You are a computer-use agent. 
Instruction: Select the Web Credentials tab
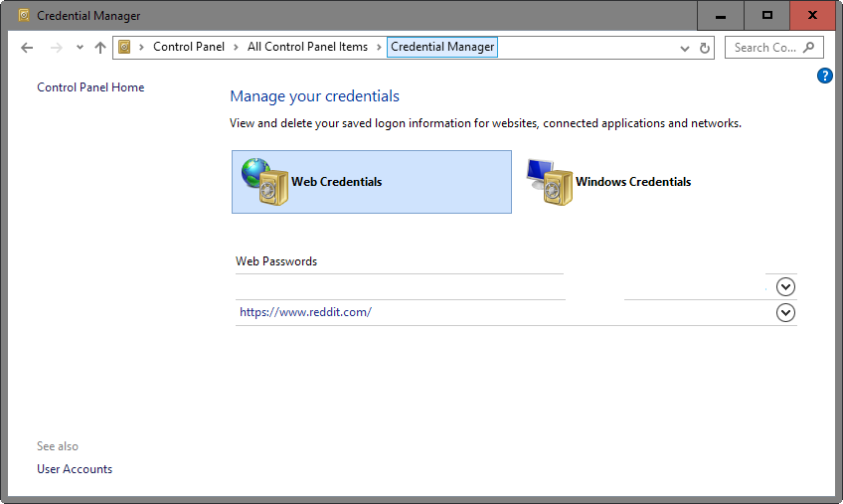(x=372, y=182)
